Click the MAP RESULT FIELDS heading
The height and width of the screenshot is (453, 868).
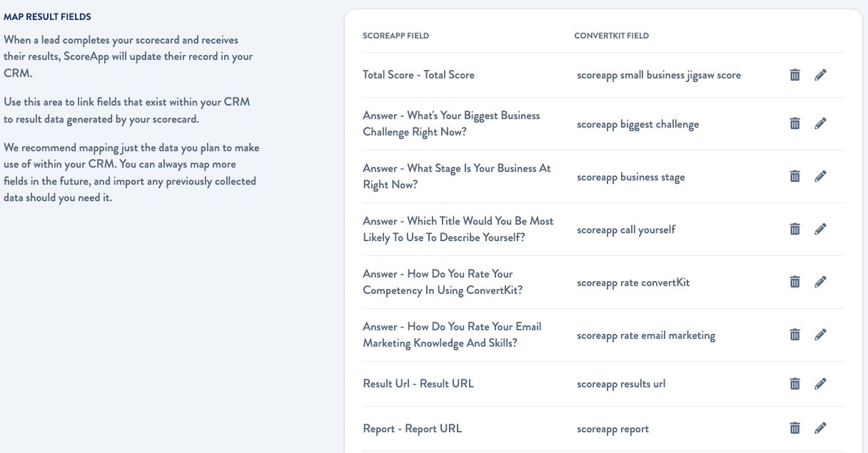click(48, 16)
